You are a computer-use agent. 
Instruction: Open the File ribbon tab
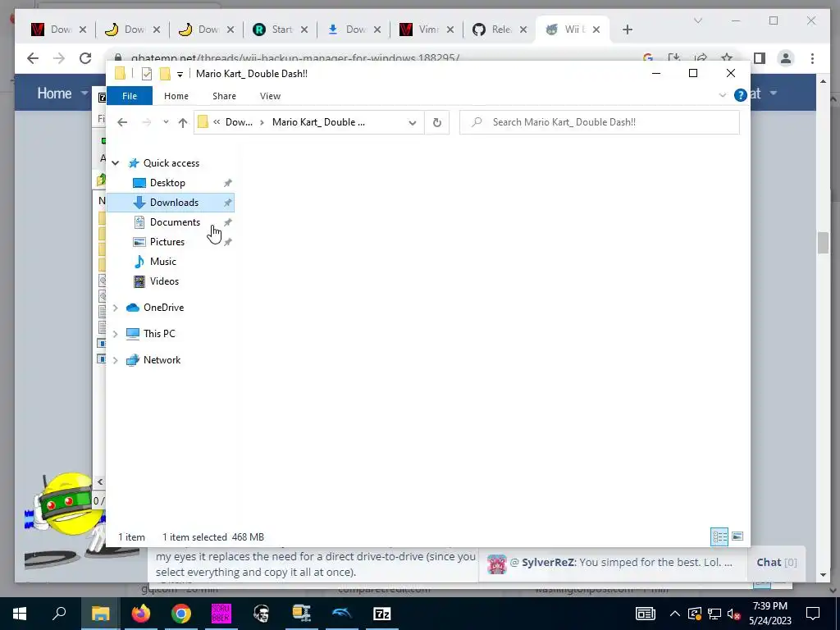coord(130,96)
